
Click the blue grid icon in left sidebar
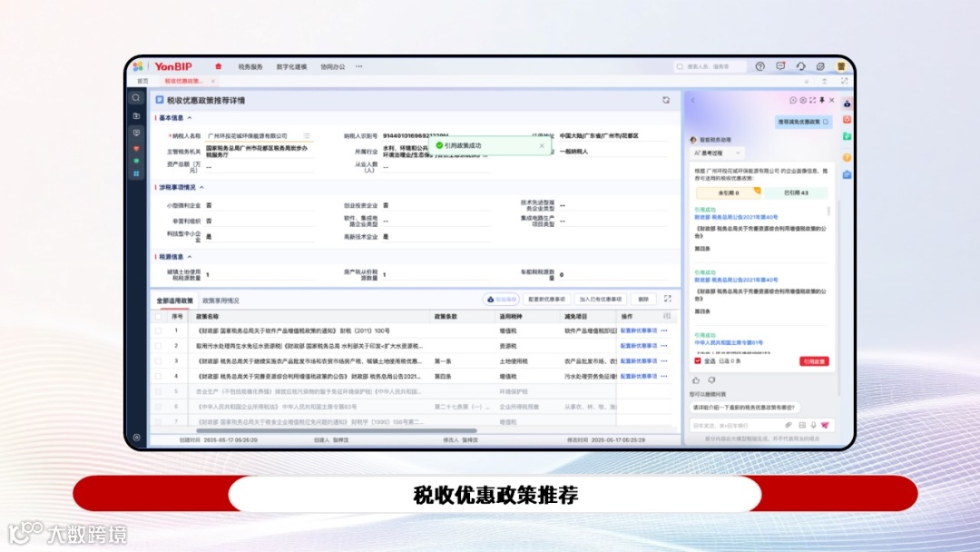point(136,173)
